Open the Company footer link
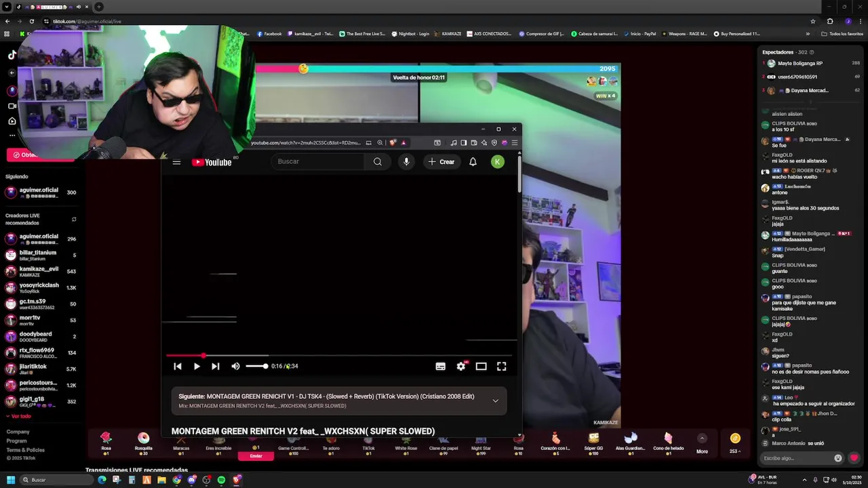The image size is (868, 488). [x=18, y=432]
